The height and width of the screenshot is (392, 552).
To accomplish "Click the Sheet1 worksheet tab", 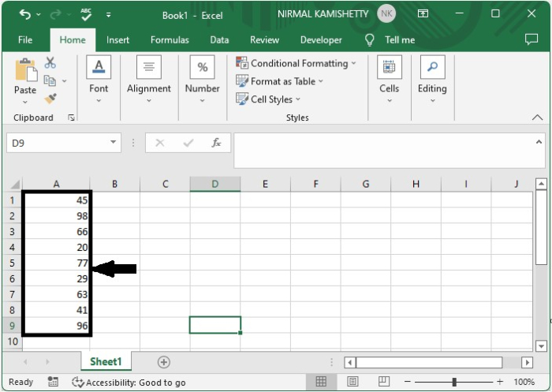I will [x=106, y=362].
